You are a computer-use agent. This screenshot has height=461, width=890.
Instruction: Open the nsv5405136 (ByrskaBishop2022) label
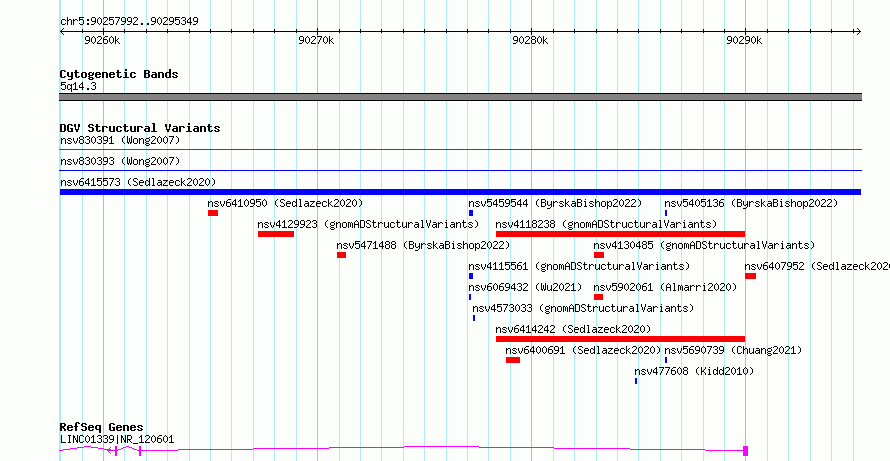coord(751,203)
